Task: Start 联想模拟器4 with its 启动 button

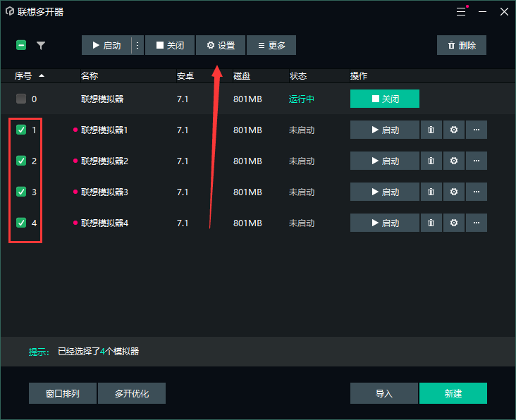Action: [x=385, y=223]
